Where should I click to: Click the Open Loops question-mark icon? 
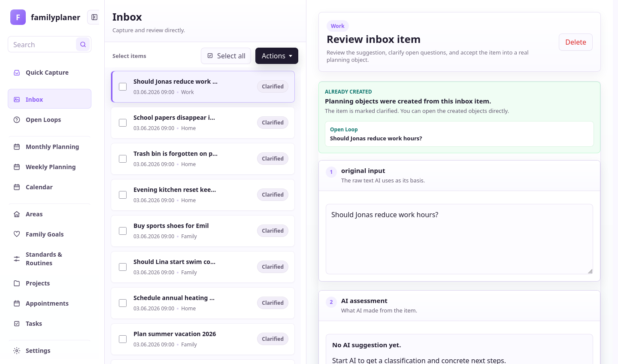pyautogui.click(x=17, y=120)
